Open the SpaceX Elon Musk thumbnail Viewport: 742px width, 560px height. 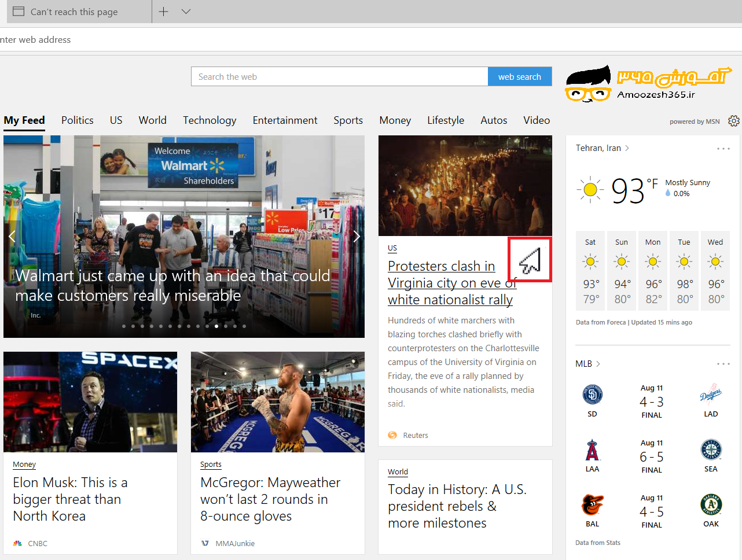90,402
